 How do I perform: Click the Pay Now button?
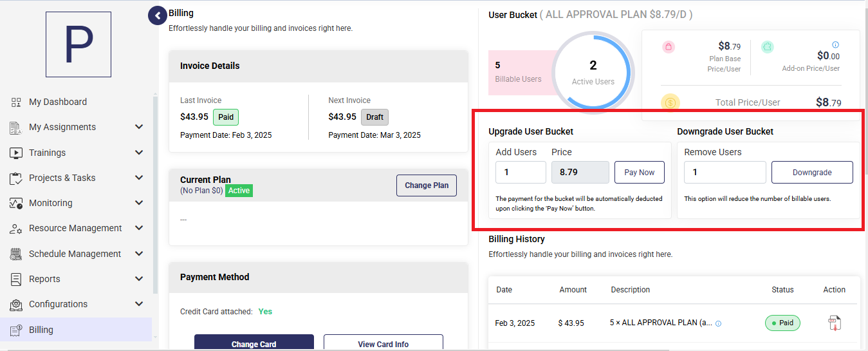[640, 173]
